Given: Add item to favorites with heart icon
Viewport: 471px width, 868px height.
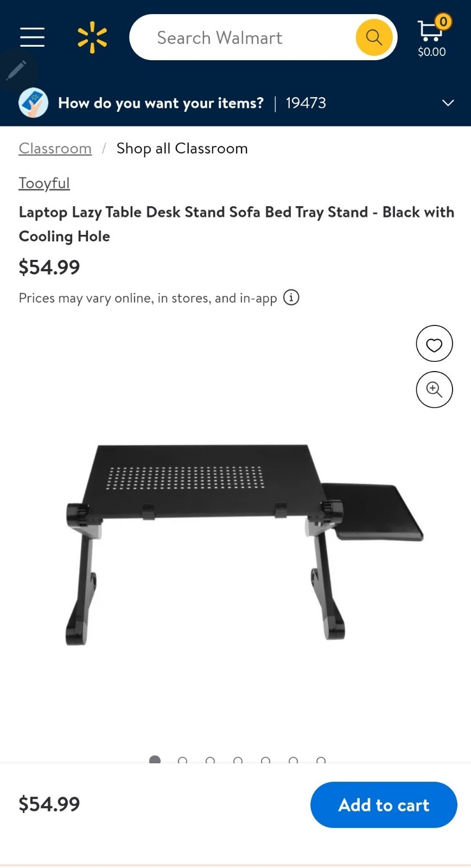Looking at the screenshot, I should (434, 344).
